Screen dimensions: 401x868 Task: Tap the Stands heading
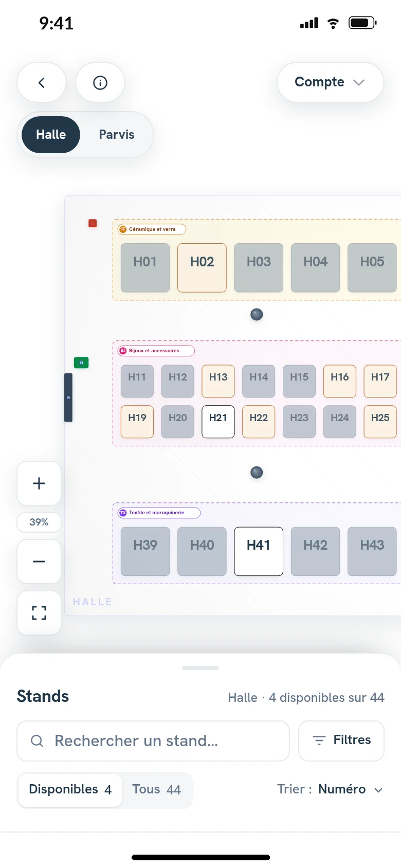[43, 696]
